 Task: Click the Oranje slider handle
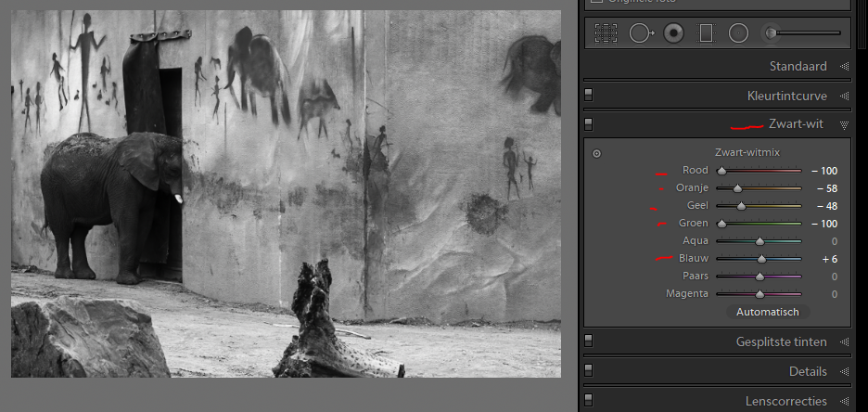coord(737,188)
